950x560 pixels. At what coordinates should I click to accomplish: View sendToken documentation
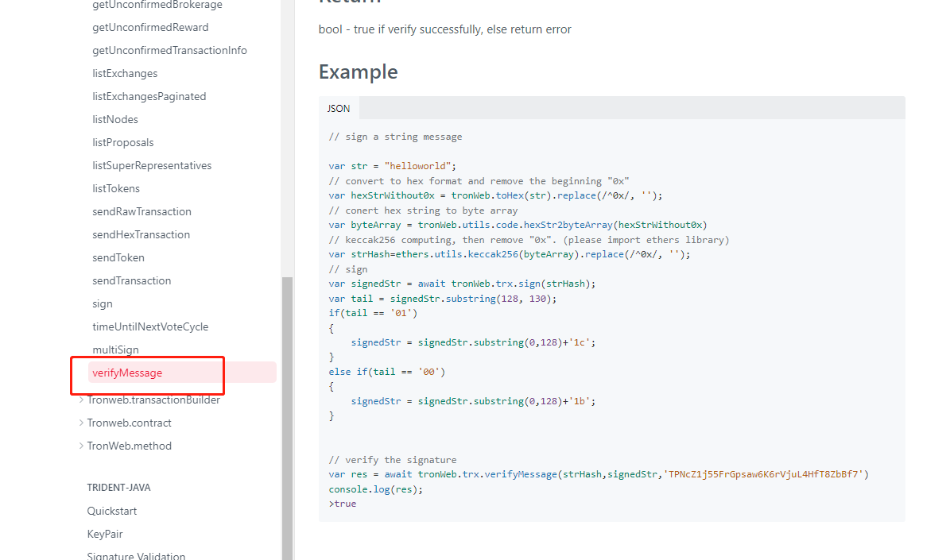[x=118, y=257]
